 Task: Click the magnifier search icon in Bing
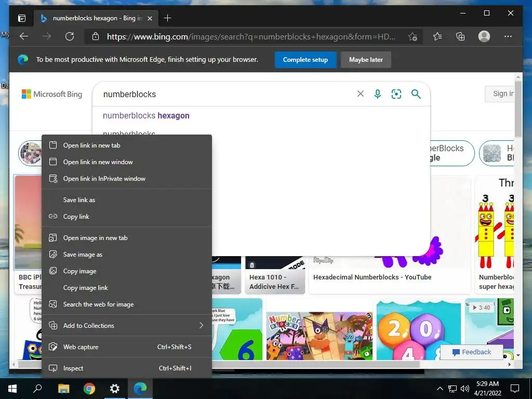pos(416,94)
